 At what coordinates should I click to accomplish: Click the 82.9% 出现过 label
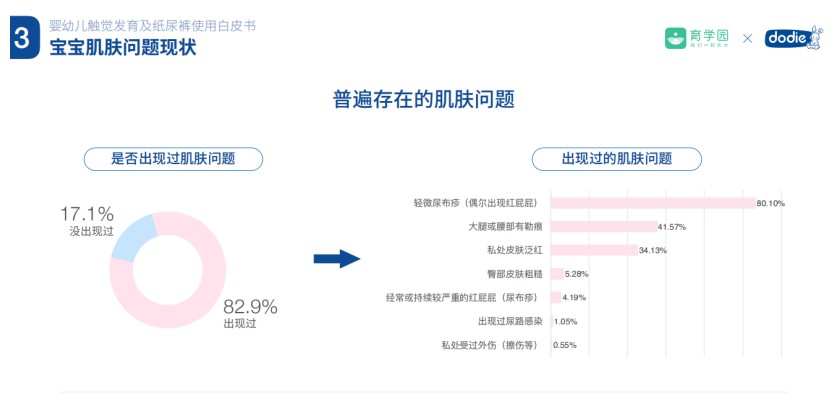click(x=248, y=313)
